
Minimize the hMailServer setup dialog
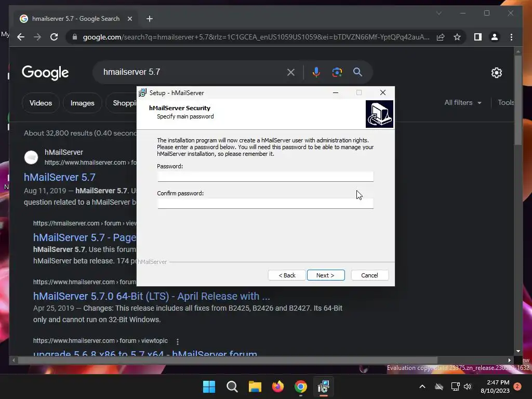336,92
